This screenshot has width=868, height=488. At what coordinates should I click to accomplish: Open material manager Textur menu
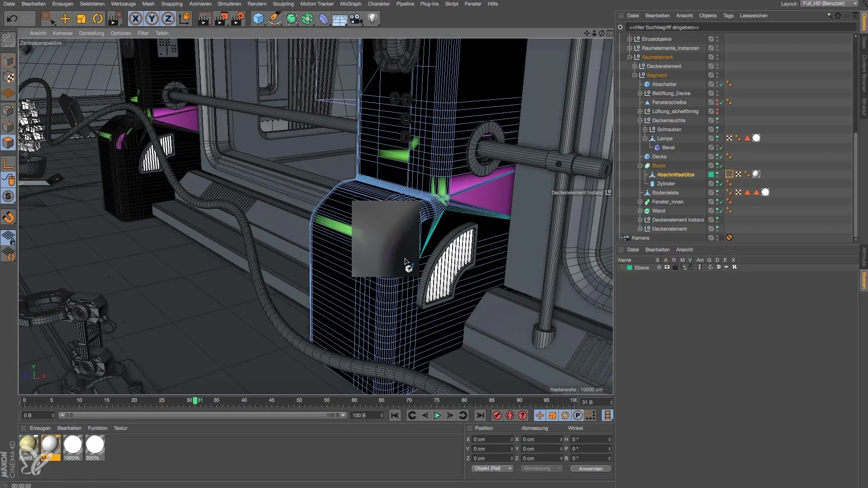point(120,428)
